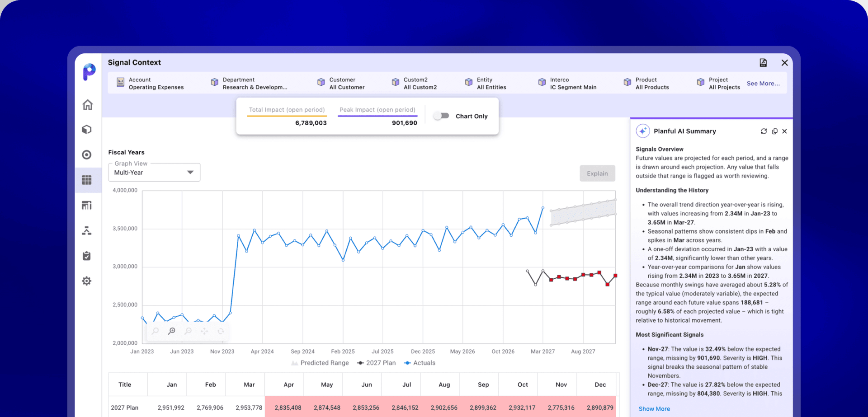Click Research & Developm... department value

pos(255,87)
